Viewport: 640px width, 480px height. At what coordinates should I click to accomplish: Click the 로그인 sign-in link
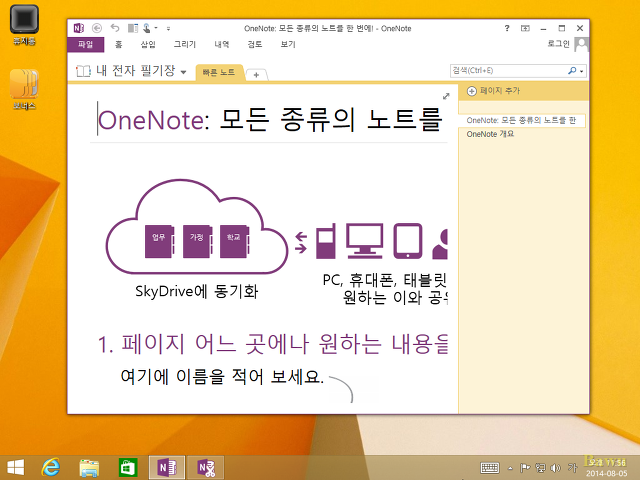click(558, 44)
